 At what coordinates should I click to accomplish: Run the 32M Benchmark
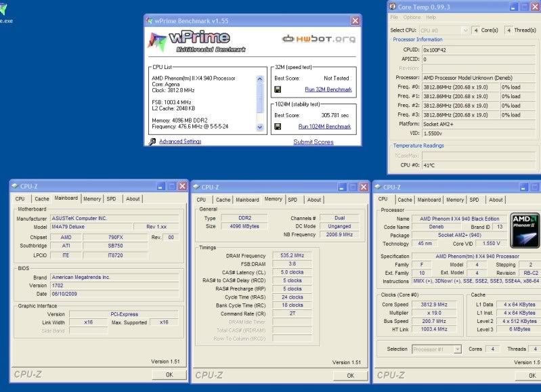point(328,89)
